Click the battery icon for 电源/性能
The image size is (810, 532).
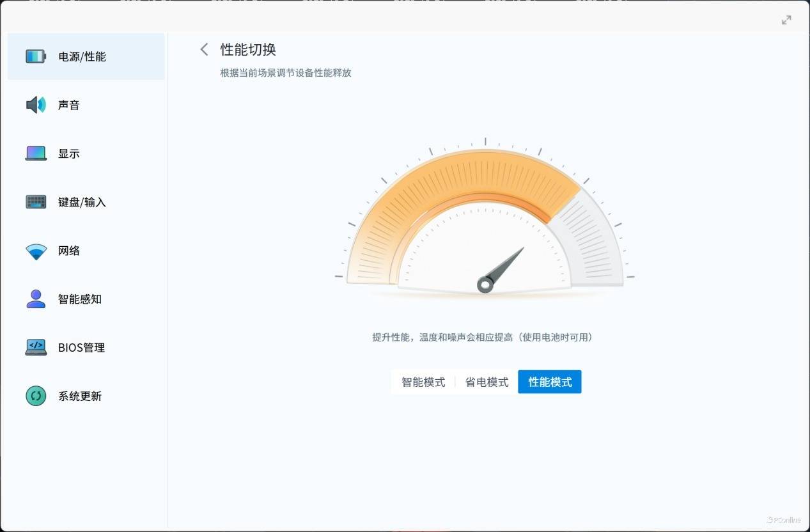36,56
